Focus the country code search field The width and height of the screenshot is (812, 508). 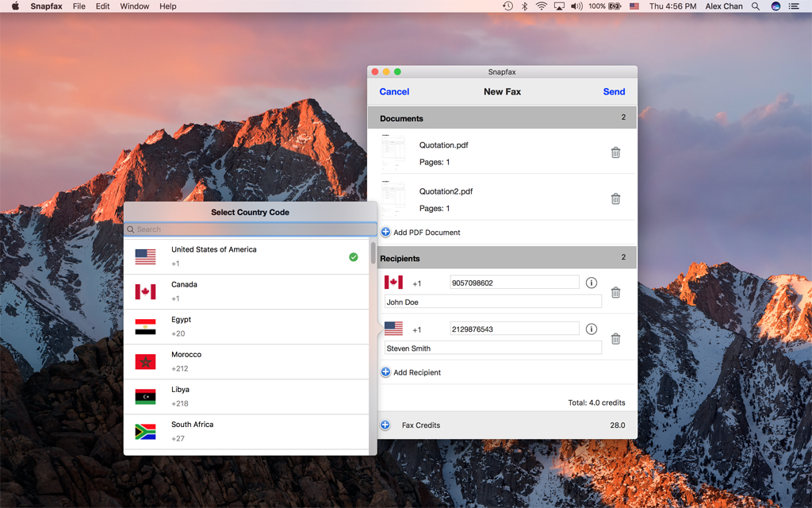pos(250,229)
